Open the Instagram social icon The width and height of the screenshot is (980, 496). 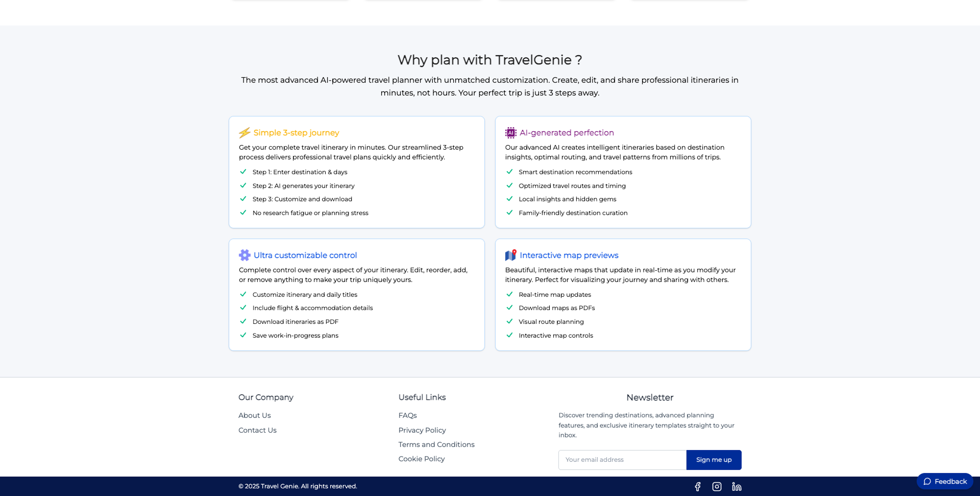(717, 487)
